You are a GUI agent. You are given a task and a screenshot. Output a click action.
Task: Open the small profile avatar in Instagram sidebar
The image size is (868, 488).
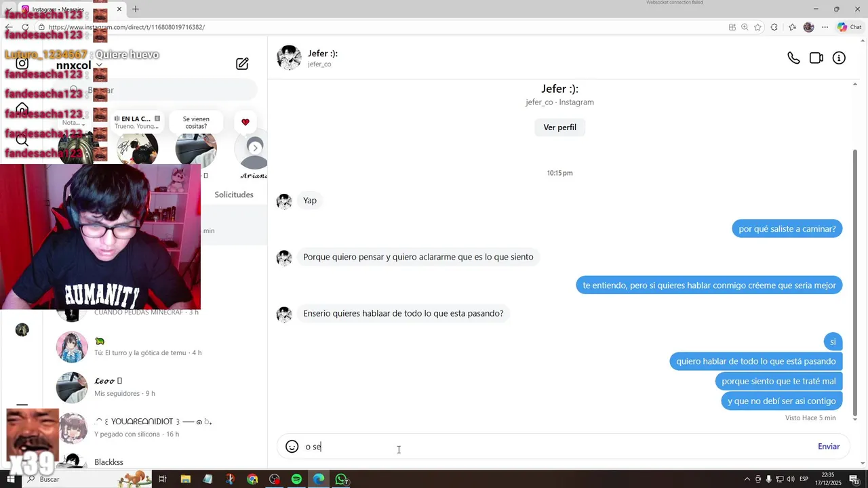click(x=22, y=330)
